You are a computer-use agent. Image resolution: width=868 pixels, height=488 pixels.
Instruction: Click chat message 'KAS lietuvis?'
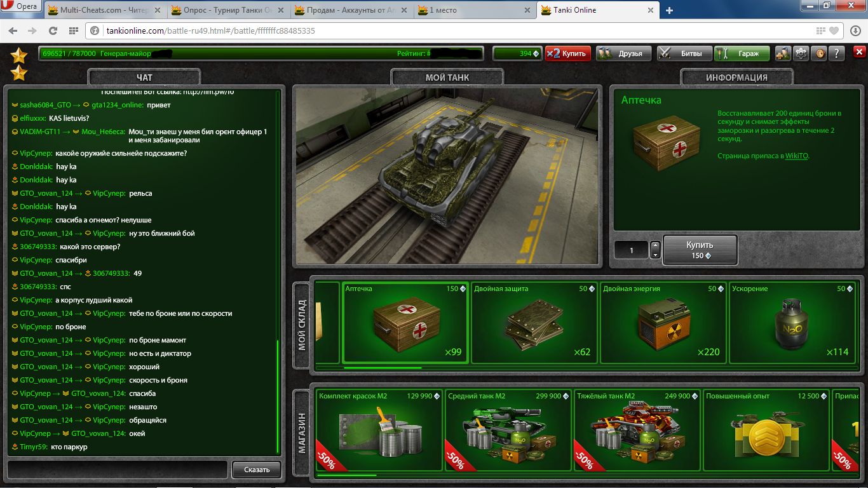click(70, 118)
